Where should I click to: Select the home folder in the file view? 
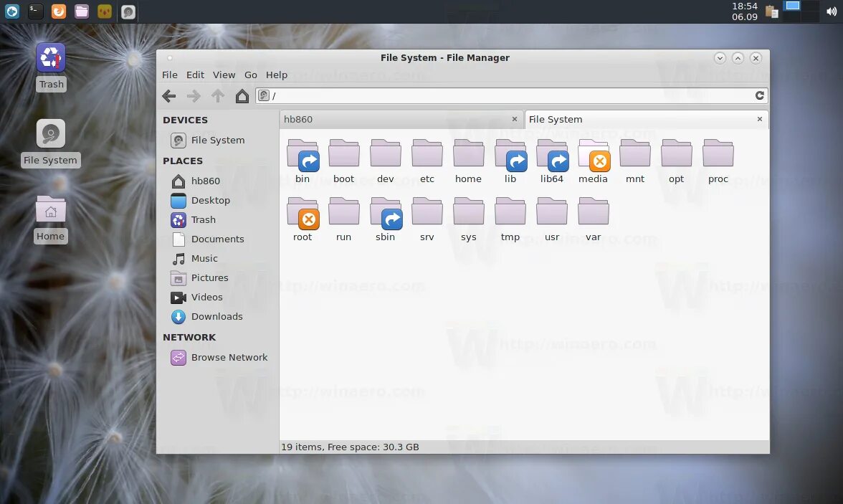coord(468,154)
